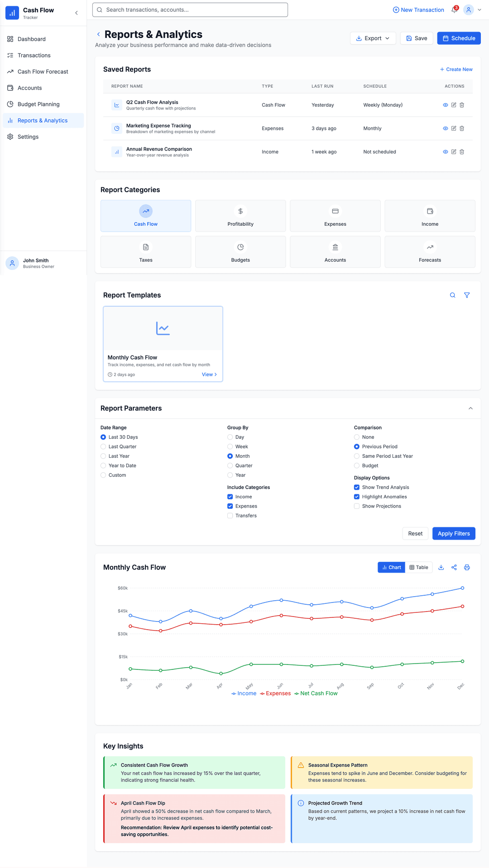The height and width of the screenshot is (868, 489).
Task: Open the Export dropdown
Action: 373,38
